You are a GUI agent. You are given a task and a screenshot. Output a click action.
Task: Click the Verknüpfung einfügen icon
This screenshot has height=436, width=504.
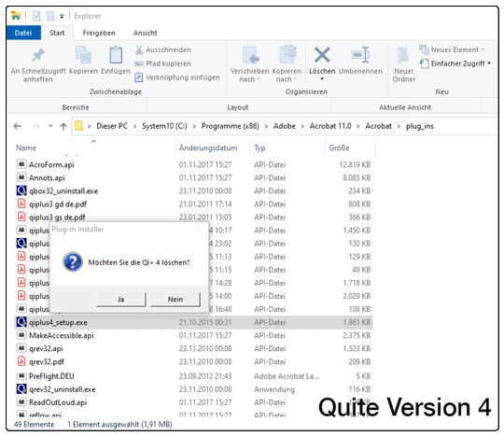click(138, 77)
